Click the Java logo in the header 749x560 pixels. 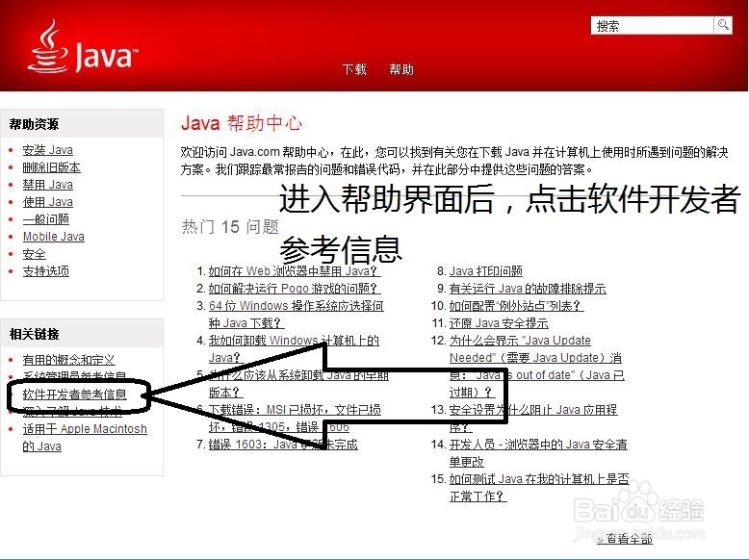coord(82,48)
